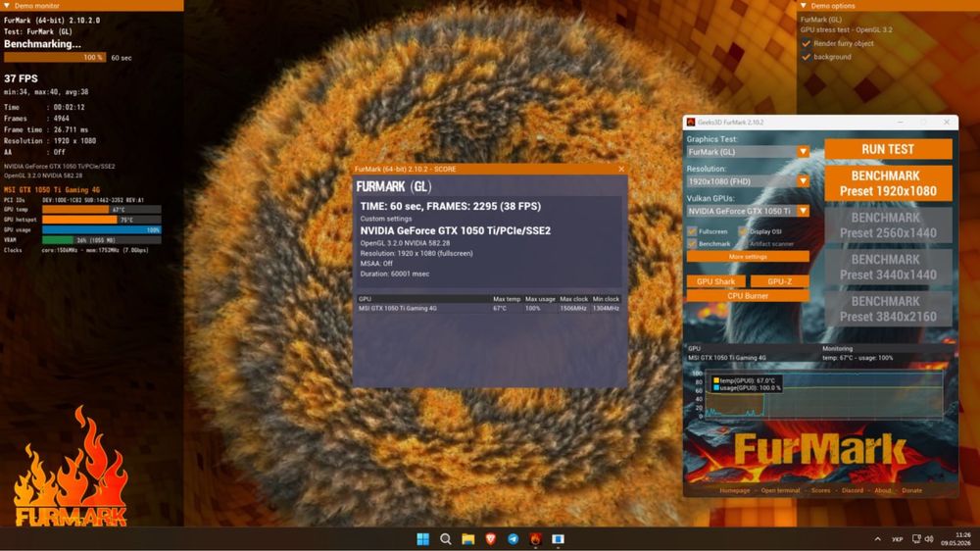Launch GPU-Z
The image size is (980, 551).
[779, 281]
